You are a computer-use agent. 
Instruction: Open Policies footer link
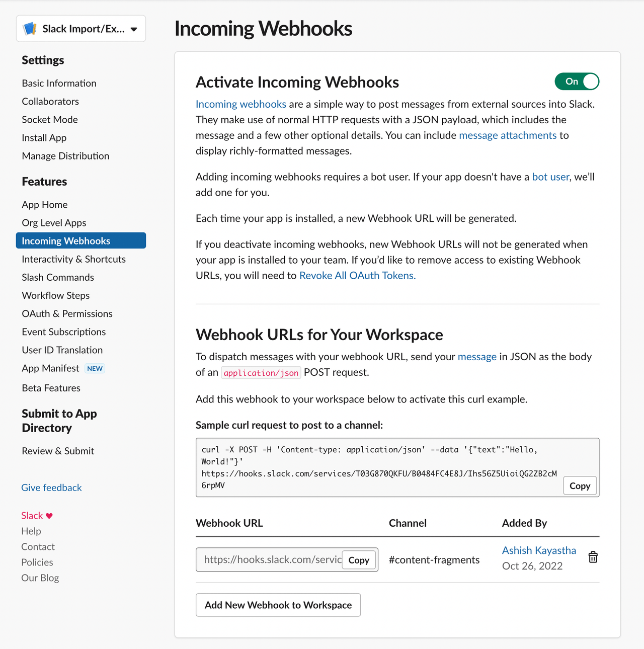[x=37, y=562]
